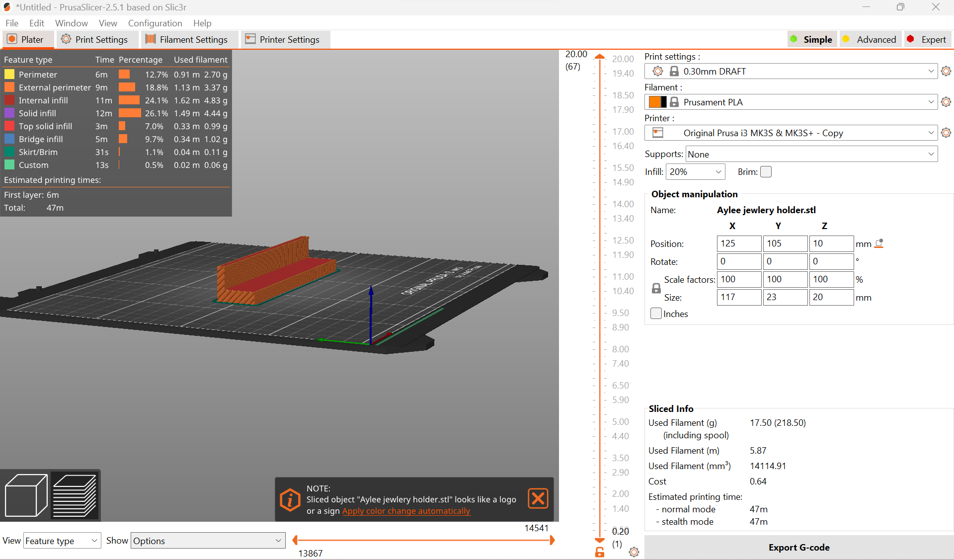This screenshot has height=560, width=954.
Task: Select Simple mode
Action: point(812,39)
